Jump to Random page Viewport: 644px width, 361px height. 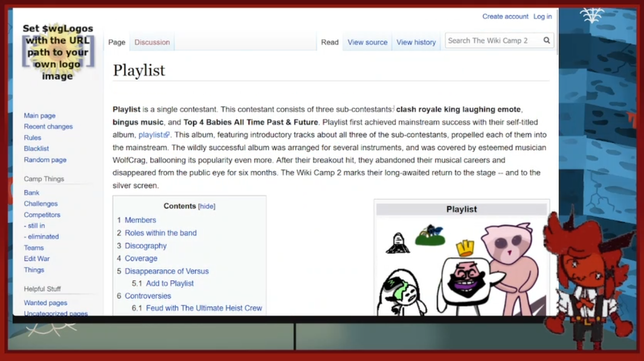pyautogui.click(x=45, y=160)
